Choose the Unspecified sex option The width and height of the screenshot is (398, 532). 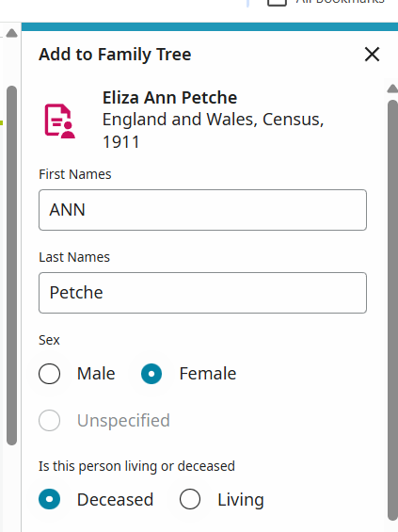[x=50, y=421]
